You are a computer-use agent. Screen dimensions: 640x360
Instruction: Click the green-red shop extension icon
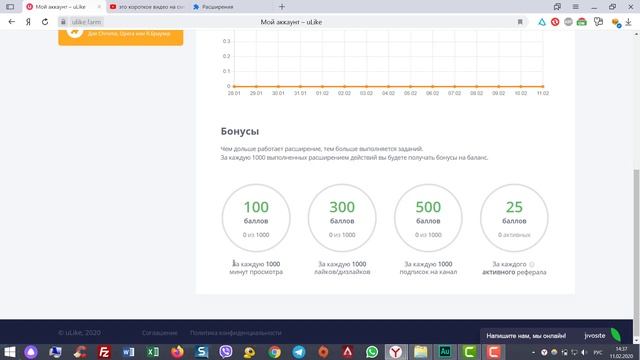(x=582, y=22)
